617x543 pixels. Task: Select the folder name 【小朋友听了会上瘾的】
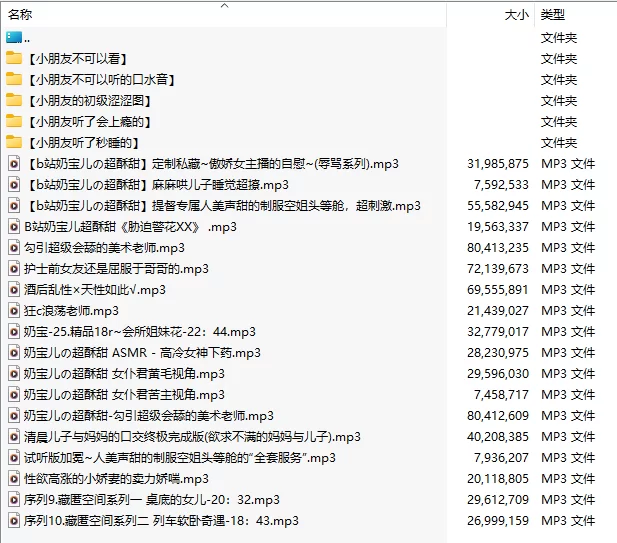coord(89,122)
